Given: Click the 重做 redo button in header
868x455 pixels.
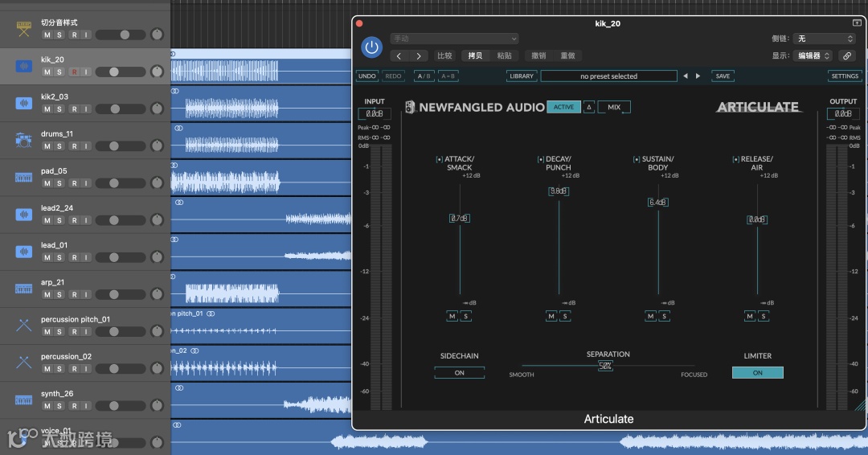Looking at the screenshot, I should pos(568,56).
